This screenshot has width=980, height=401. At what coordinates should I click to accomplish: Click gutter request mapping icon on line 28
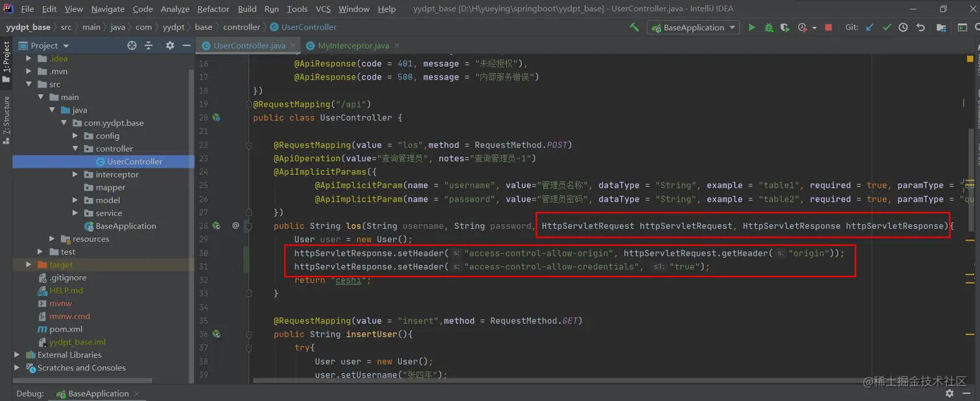click(x=216, y=226)
